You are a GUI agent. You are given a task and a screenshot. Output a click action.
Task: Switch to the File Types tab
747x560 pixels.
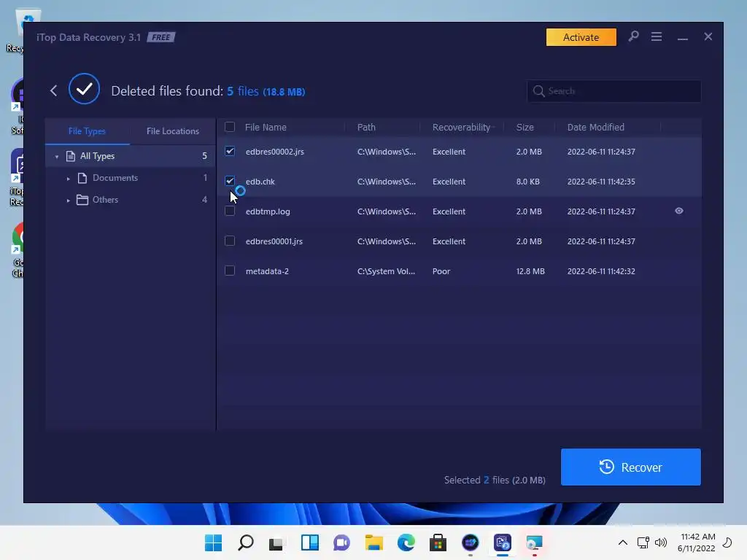88,131
